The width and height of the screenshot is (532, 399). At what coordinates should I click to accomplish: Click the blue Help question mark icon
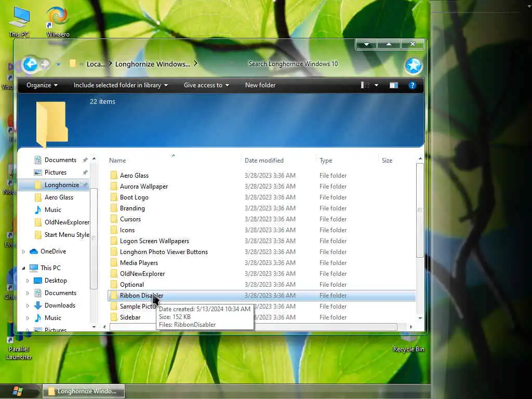coord(412,85)
